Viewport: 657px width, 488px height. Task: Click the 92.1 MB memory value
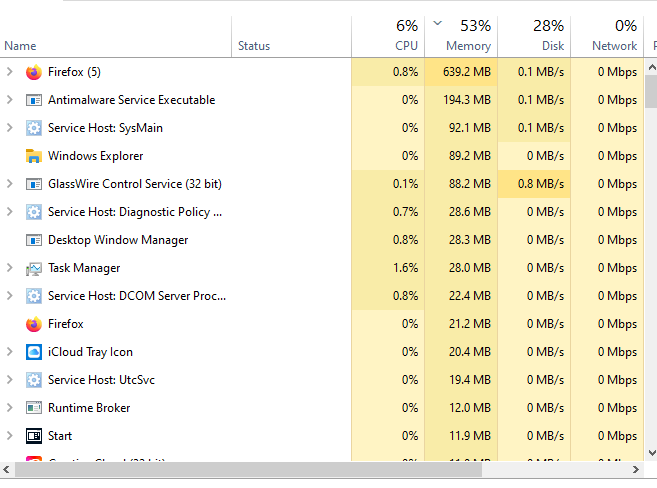(x=470, y=128)
